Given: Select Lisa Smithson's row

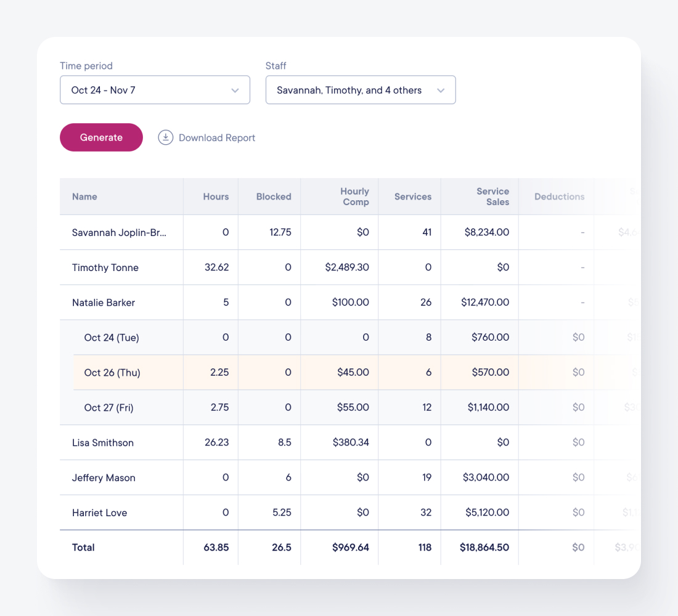Looking at the screenshot, I should tap(102, 442).
